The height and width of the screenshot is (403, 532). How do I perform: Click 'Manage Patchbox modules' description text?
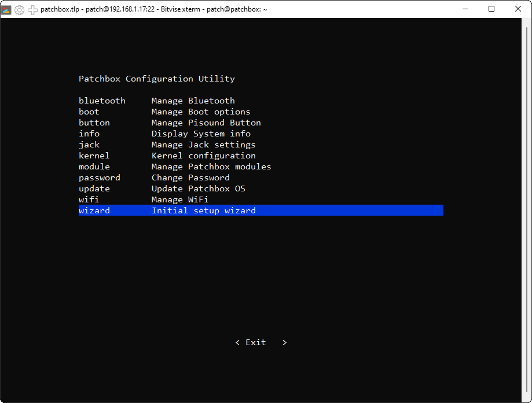211,167
